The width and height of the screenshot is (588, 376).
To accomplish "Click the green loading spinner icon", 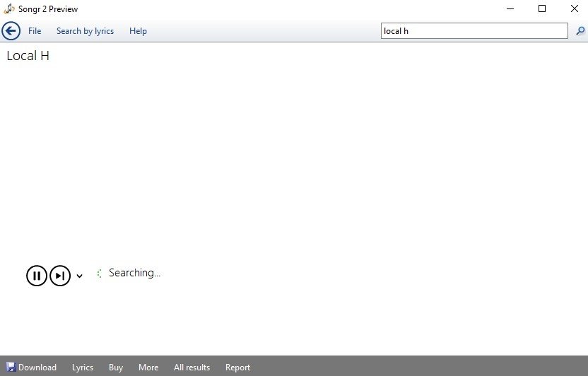I will (x=99, y=274).
